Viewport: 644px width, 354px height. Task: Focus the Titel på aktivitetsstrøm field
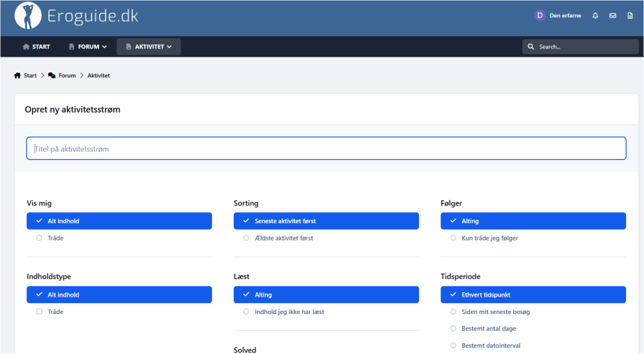pos(326,148)
